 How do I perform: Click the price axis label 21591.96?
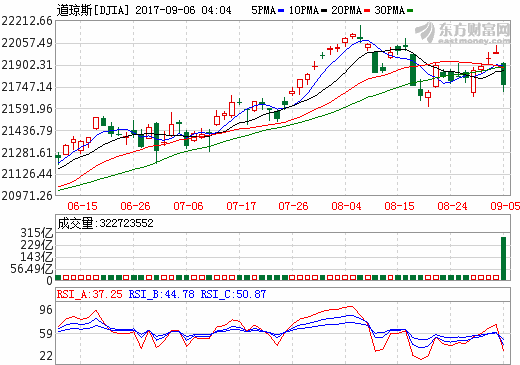click(27, 109)
